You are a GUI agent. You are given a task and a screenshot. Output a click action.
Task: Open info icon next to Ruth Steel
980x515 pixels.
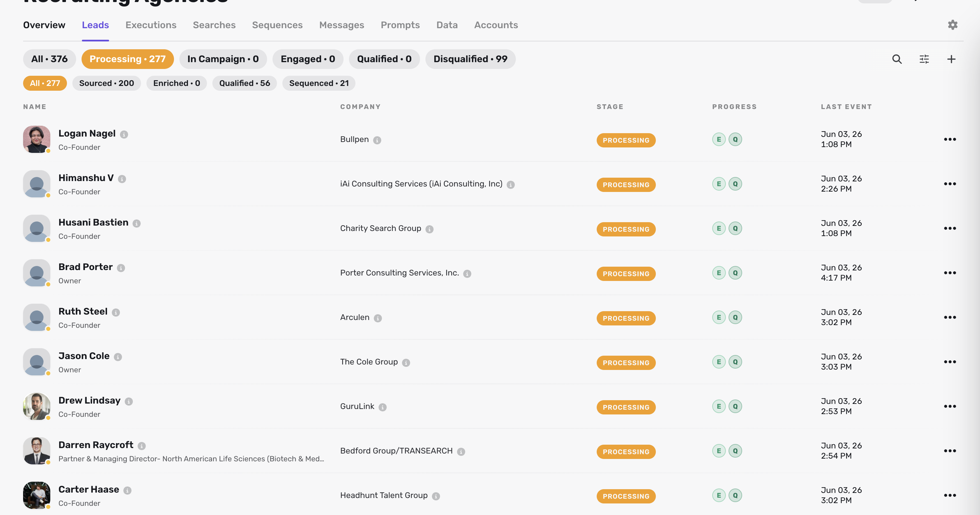(x=116, y=312)
